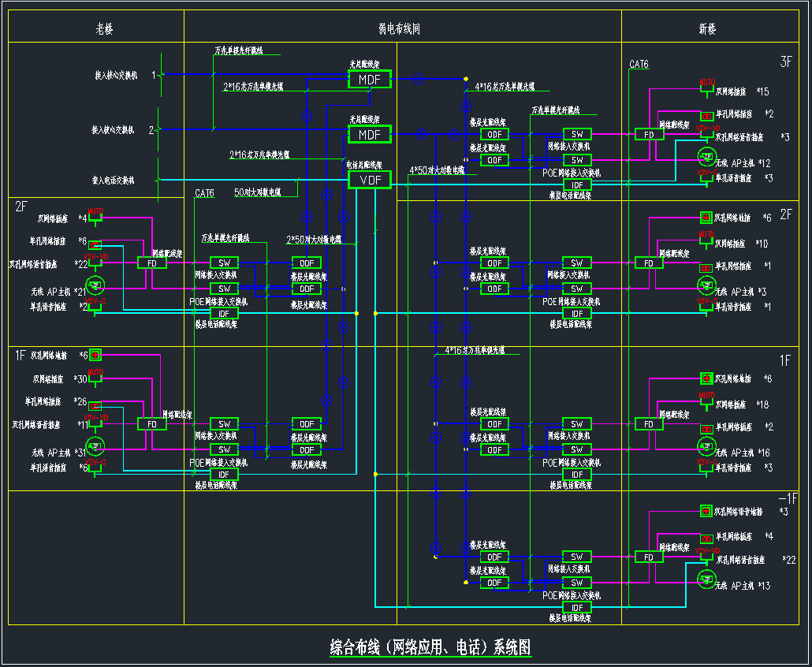Click the wireless AP symbol labeled *21
The height and width of the screenshot is (667, 812).
click(95, 285)
